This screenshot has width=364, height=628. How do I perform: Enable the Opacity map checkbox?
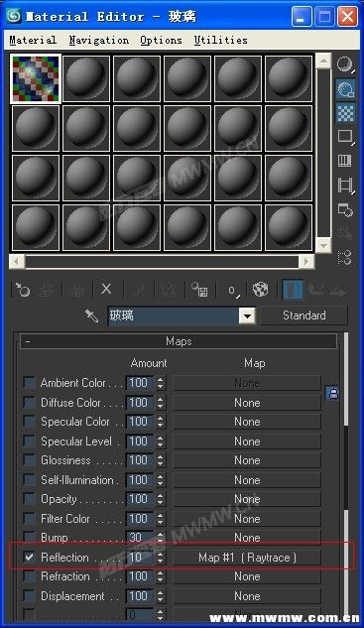29,499
